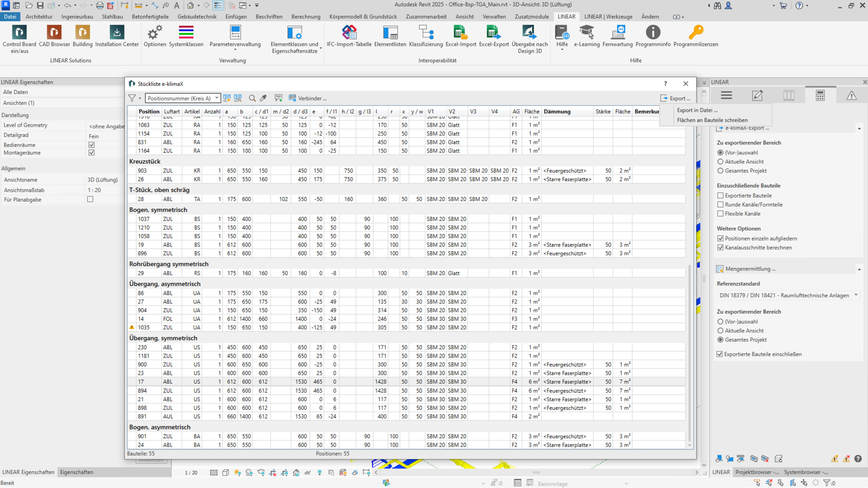Click the Verbinder button
Screen dimensions: 868x488
tap(308, 98)
